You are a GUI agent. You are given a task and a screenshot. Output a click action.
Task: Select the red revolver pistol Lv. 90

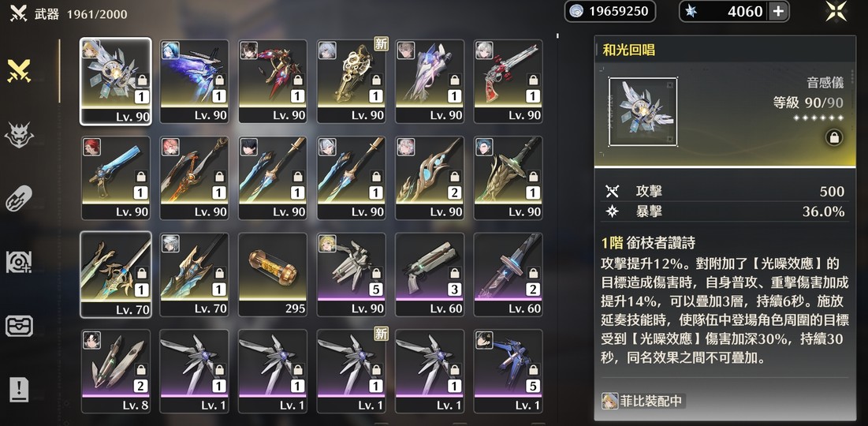coord(509,81)
